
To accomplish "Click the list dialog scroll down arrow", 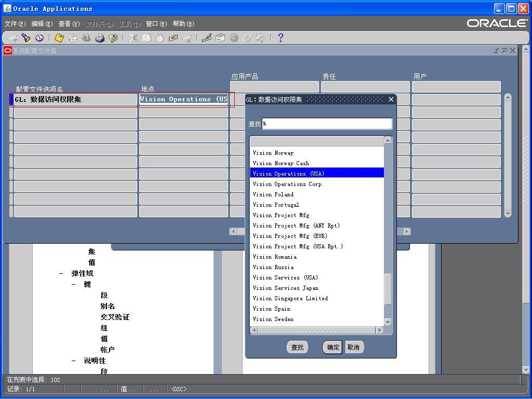I will tap(388, 322).
